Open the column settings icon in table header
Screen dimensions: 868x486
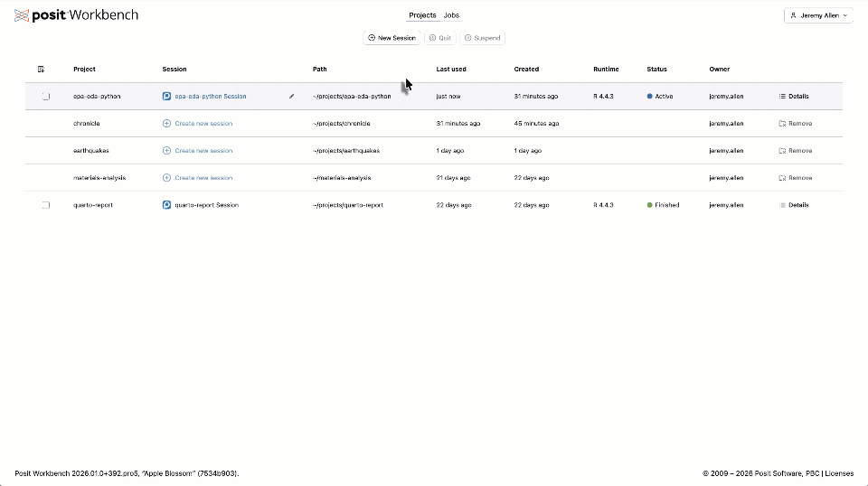point(41,69)
